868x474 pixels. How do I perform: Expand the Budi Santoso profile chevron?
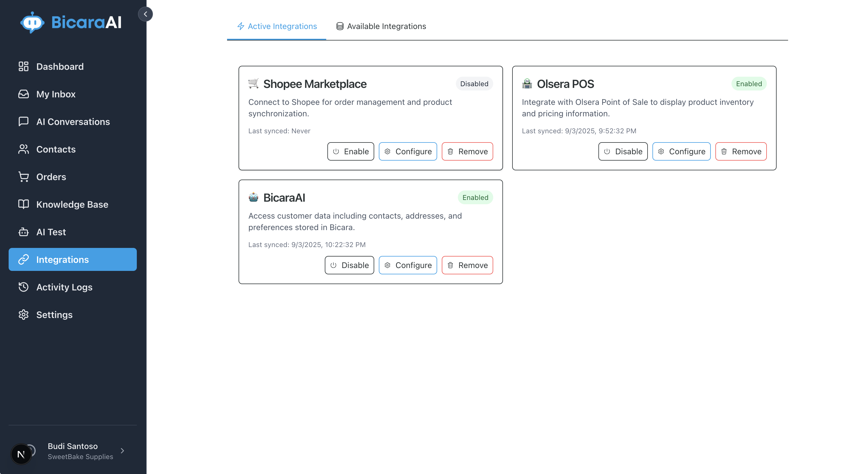click(122, 451)
